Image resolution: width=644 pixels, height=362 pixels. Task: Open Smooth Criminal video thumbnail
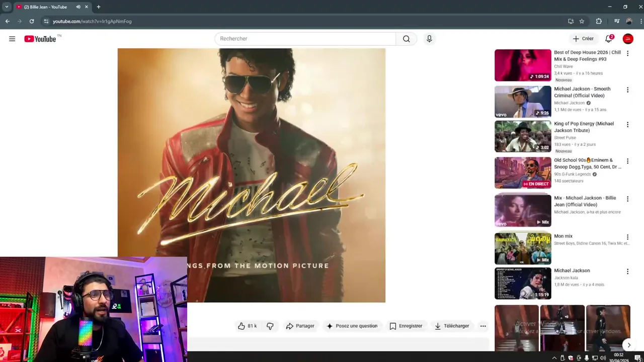click(523, 102)
